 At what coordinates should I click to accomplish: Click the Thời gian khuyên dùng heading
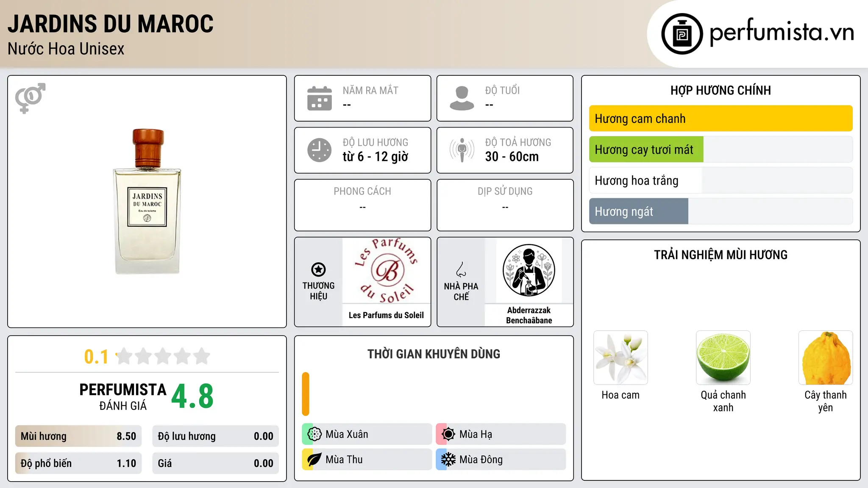[x=434, y=354]
